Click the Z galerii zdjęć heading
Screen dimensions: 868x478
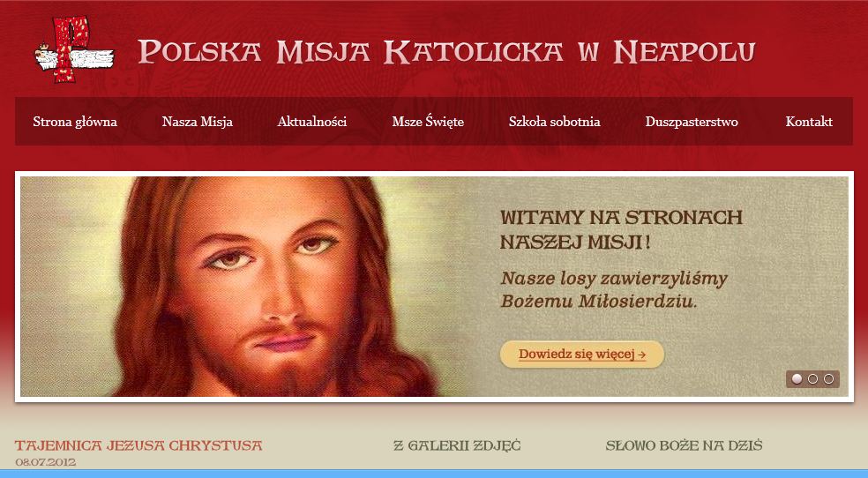(457, 445)
